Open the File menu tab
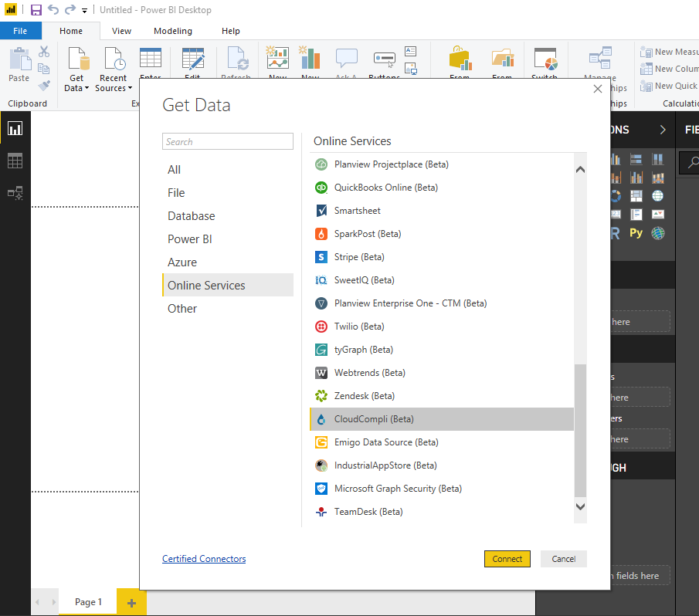This screenshot has height=616, width=699. click(21, 31)
